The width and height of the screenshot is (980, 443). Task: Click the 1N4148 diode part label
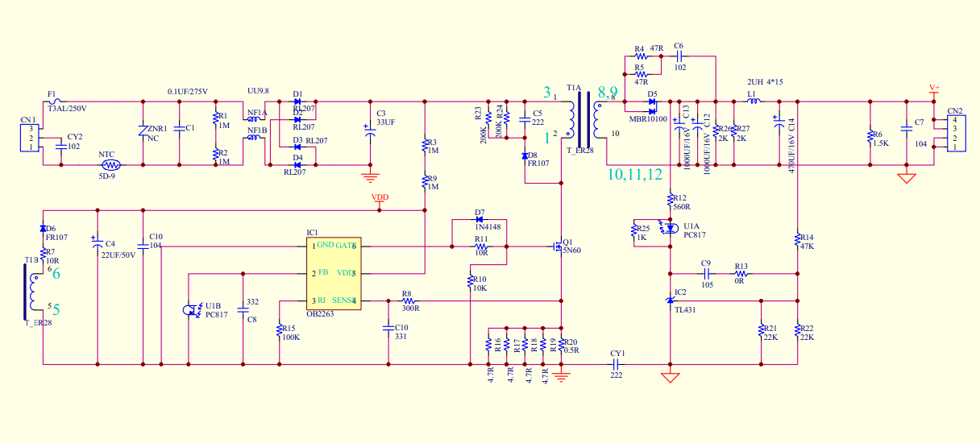point(487,228)
